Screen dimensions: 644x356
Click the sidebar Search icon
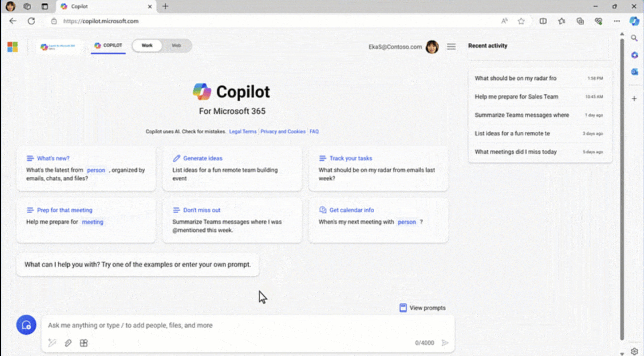(x=634, y=38)
